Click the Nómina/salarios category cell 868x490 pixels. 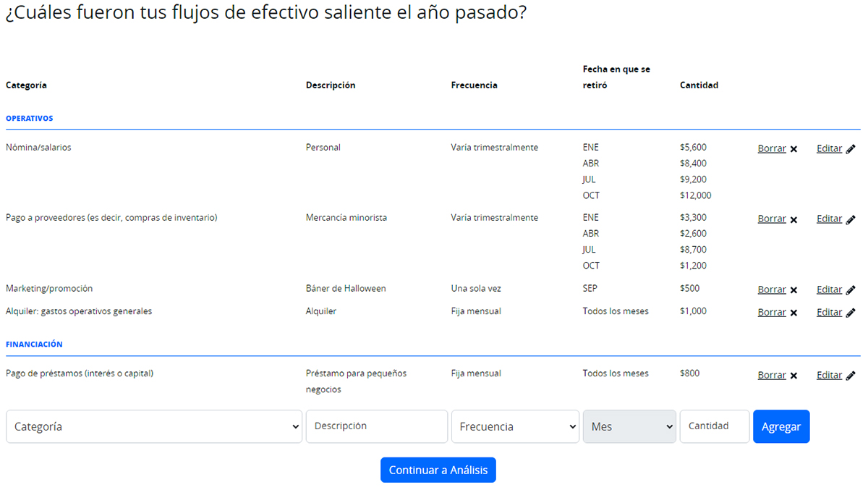(x=38, y=148)
